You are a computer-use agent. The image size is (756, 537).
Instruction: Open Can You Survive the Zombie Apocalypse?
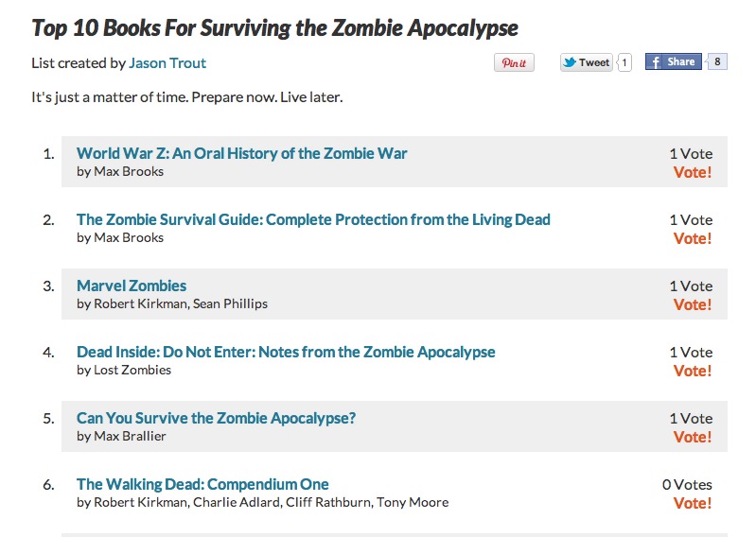click(x=216, y=418)
